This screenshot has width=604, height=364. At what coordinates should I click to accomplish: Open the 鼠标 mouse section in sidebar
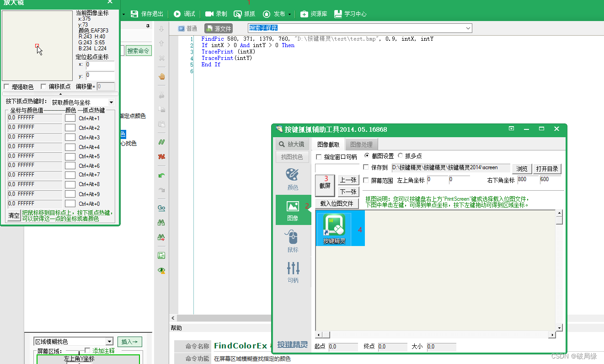(x=293, y=241)
